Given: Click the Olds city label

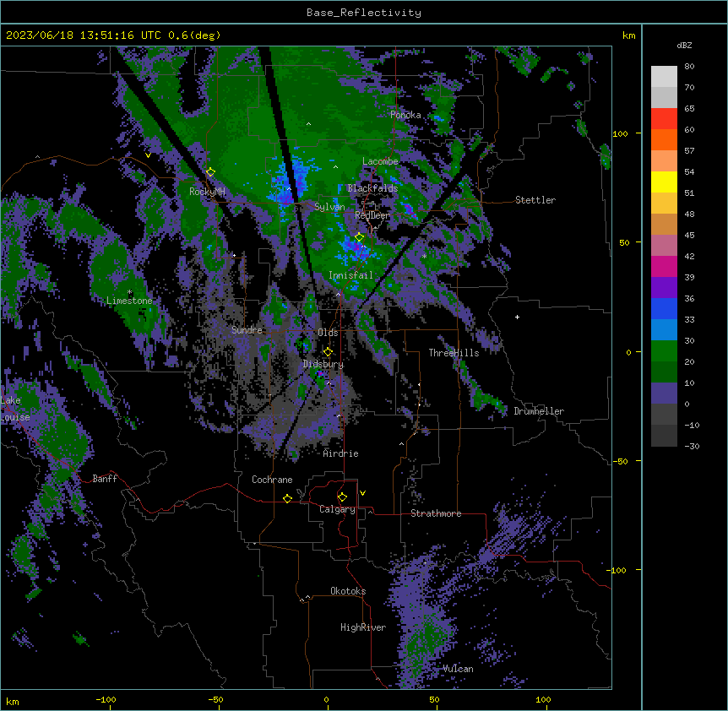Looking at the screenshot, I should click(x=328, y=333).
